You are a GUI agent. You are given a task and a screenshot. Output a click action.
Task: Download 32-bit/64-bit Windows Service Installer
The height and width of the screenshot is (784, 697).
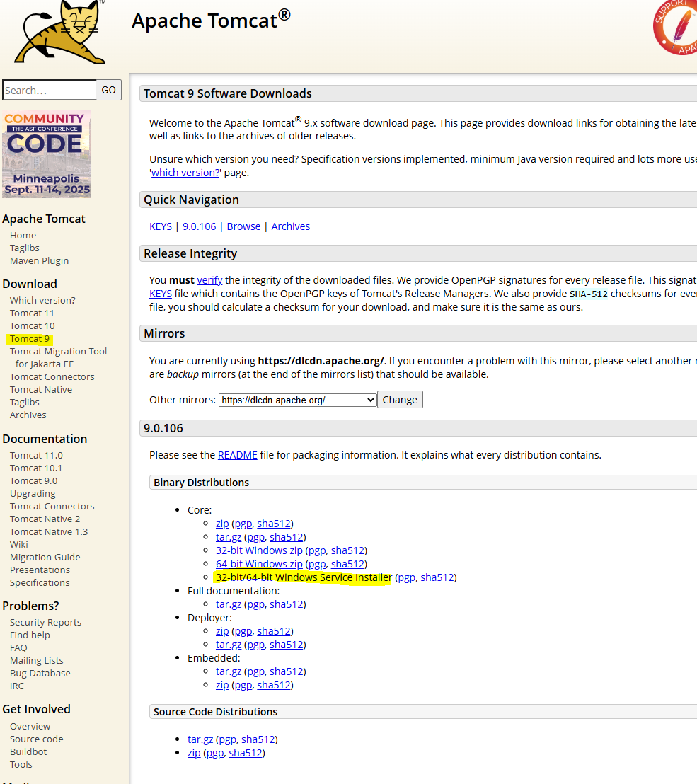[304, 577]
